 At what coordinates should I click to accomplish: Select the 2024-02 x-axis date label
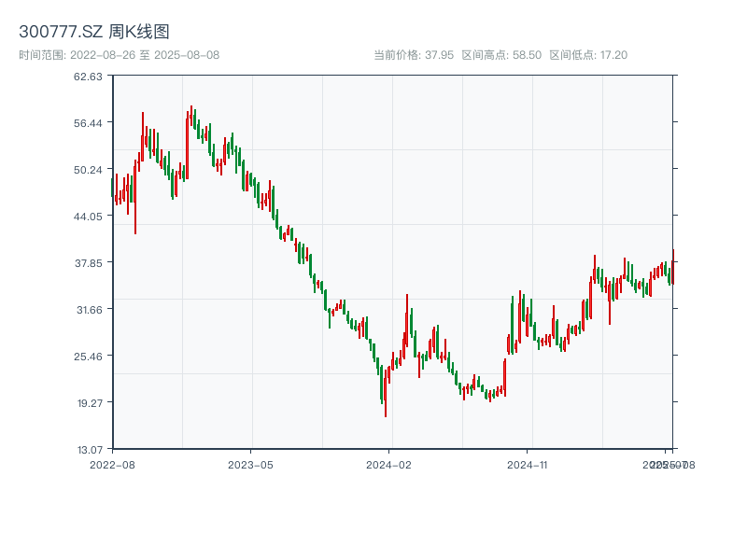coord(389,464)
